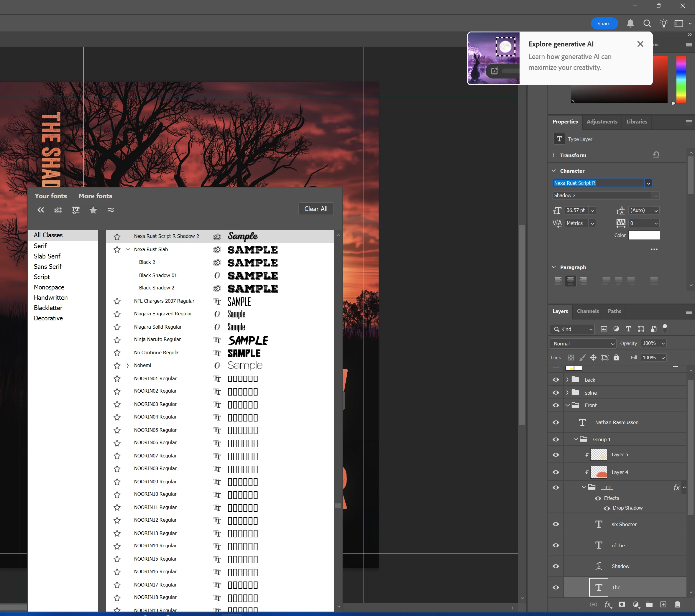The height and width of the screenshot is (616, 695).
Task: Switch to the Channels tab
Action: coord(588,311)
